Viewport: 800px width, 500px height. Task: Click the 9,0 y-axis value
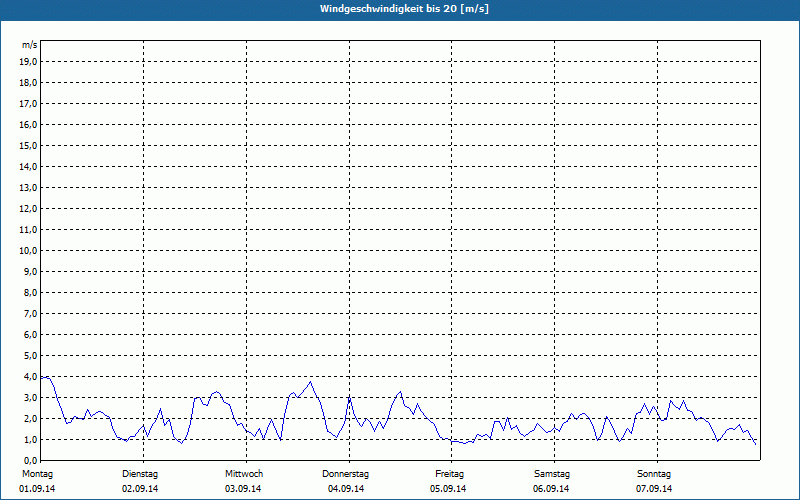coord(31,271)
